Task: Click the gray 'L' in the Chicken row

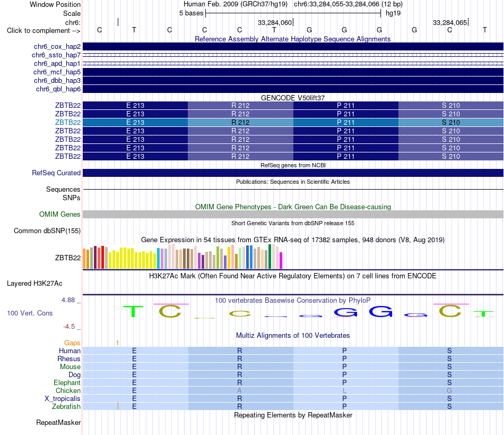Action: (344, 390)
